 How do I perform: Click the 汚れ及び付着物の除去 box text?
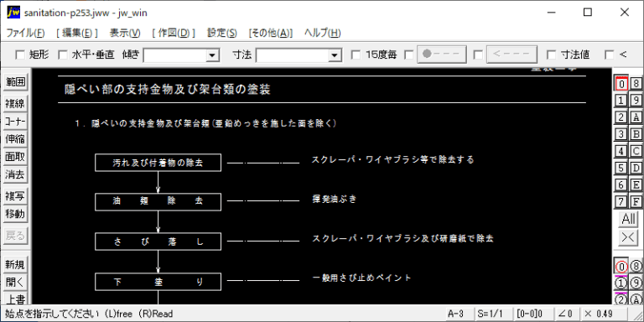click(158, 163)
